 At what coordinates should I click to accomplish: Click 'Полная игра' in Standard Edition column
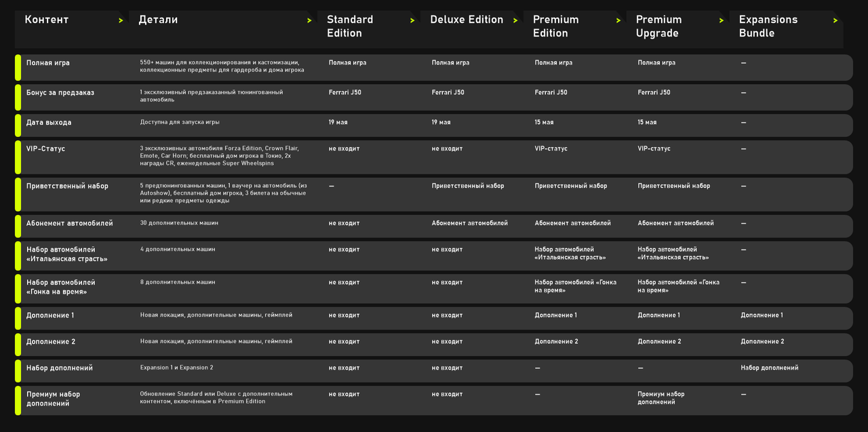tap(348, 63)
